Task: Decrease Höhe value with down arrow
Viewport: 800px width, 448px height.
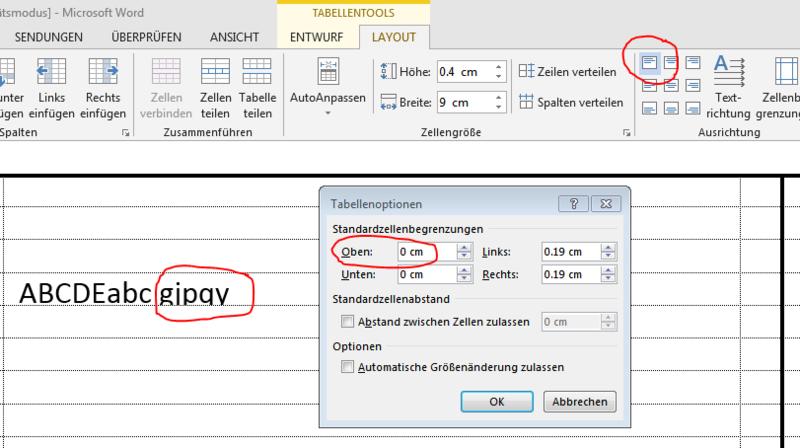Action: point(498,76)
